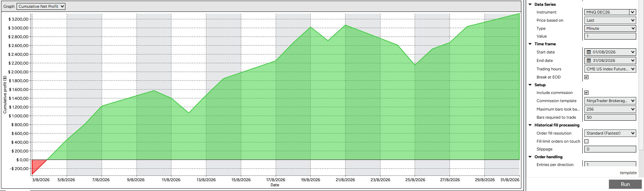Collapse the Historical fill processing section
The width and height of the screenshot is (644, 191).
coord(530,125)
